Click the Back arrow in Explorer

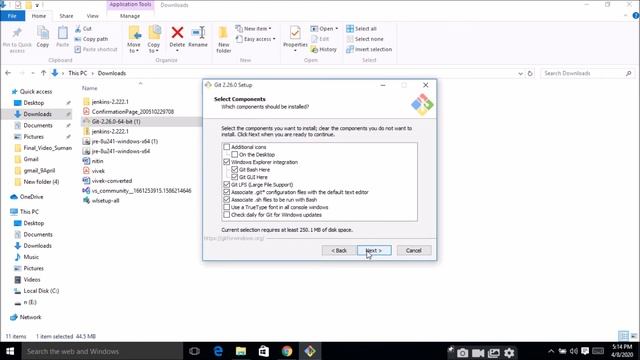click(x=8, y=73)
